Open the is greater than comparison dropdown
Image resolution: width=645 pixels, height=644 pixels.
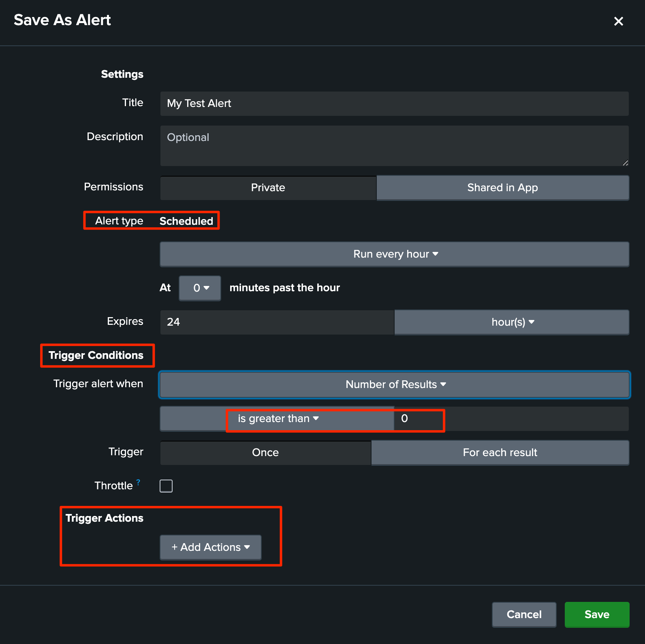click(x=277, y=418)
